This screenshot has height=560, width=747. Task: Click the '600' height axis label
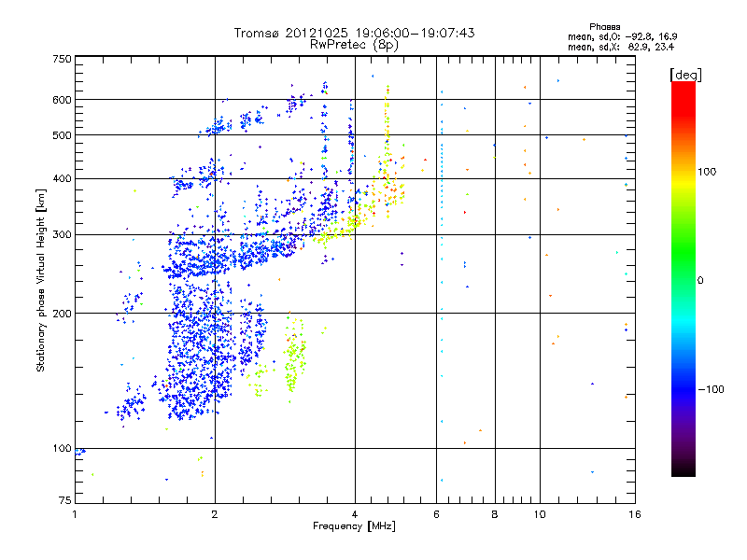(62, 100)
